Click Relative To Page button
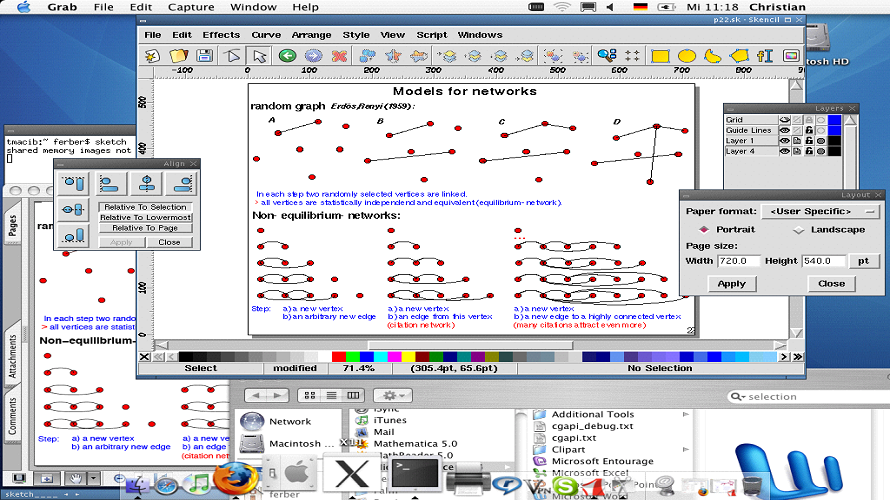Image resolution: width=890 pixels, height=500 pixels. coord(146,228)
